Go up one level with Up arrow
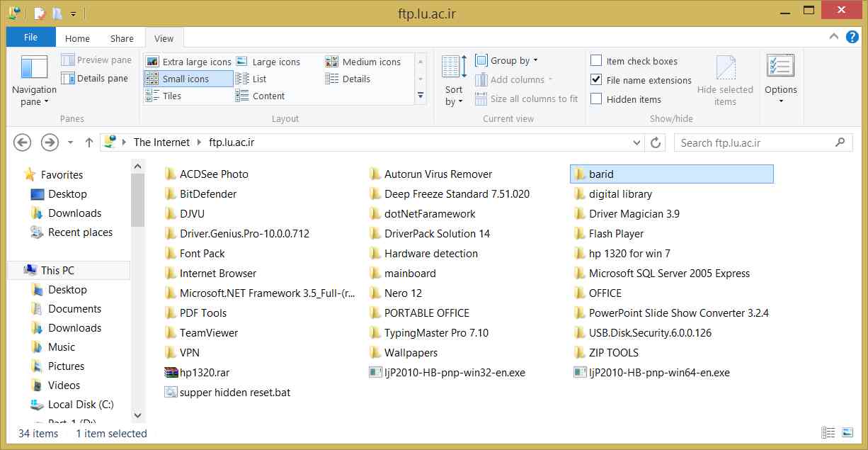 click(x=89, y=142)
